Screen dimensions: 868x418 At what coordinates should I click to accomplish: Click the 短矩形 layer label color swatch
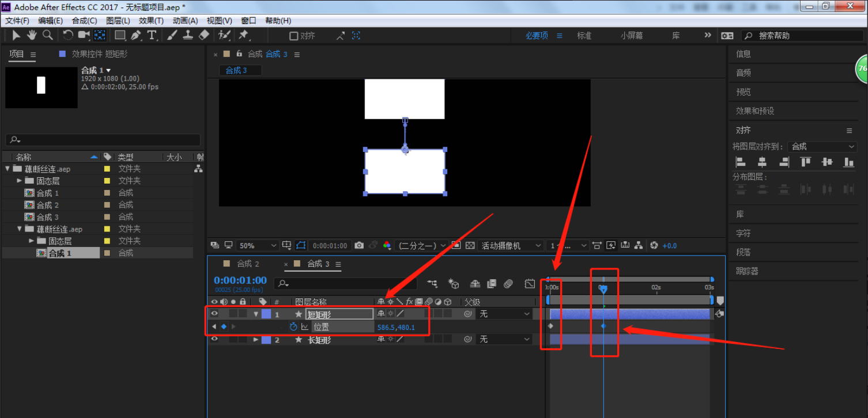(x=266, y=314)
